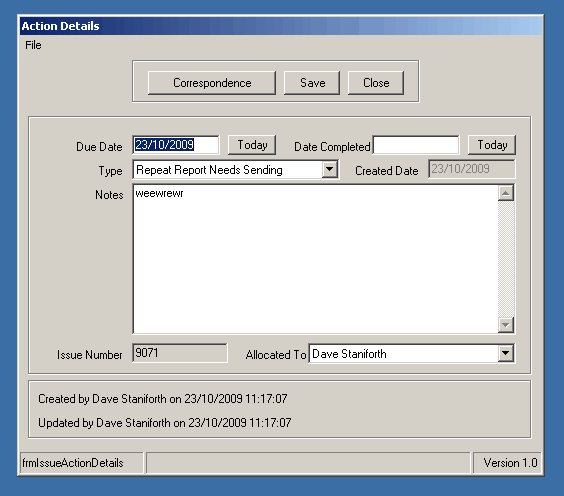Open the File menu

(x=33, y=45)
